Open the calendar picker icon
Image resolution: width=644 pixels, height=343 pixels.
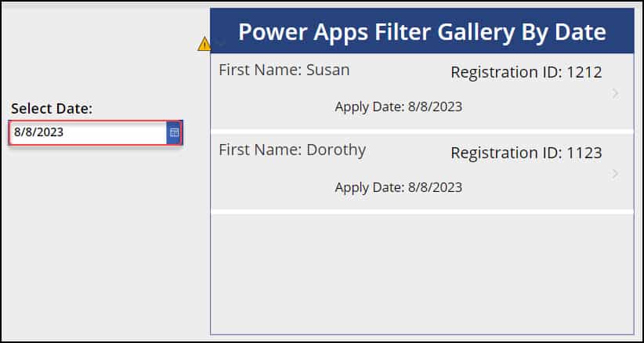(175, 132)
